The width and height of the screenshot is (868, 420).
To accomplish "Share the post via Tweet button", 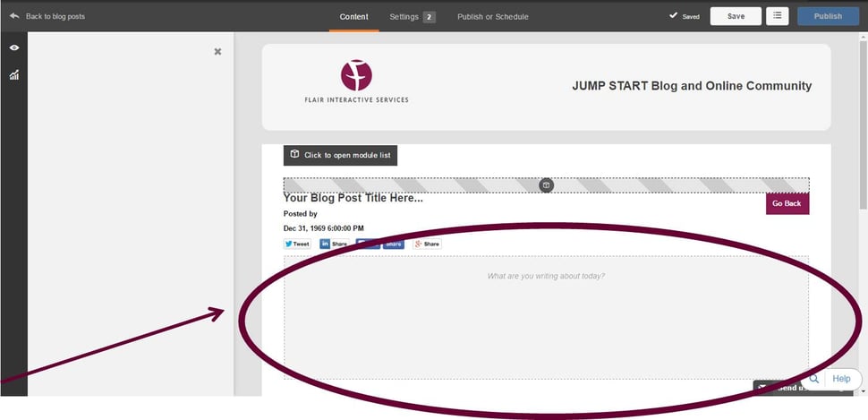I will [x=297, y=244].
